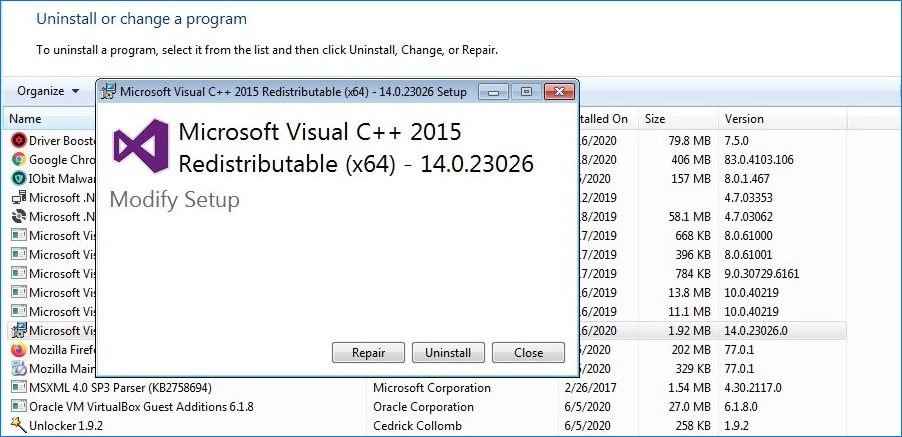Click the 2/26/2017 installed date cell
This screenshot has height=437, width=902.
tap(588, 388)
